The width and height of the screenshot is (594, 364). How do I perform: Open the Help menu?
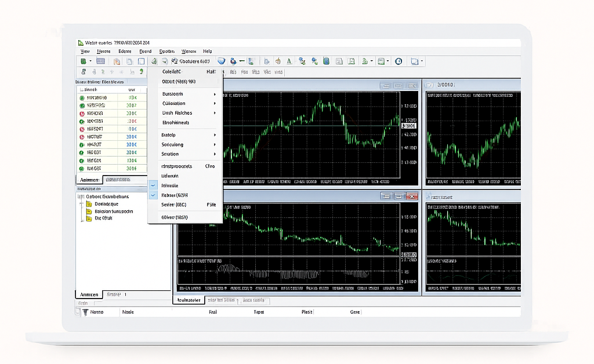(x=208, y=52)
